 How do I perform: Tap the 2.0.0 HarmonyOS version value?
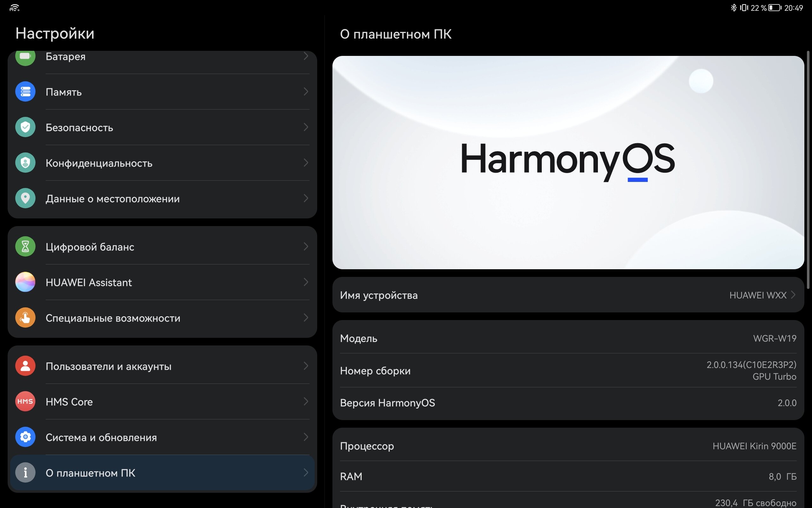click(x=787, y=403)
